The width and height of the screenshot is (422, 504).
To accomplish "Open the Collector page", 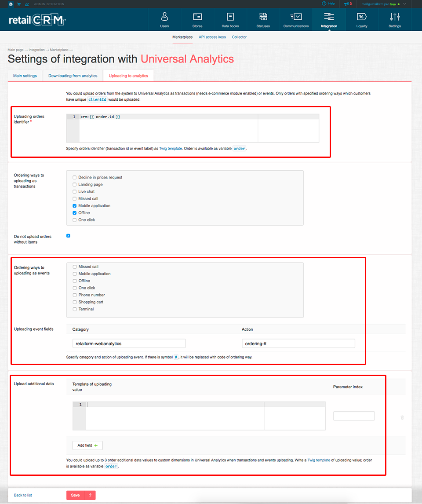I will 239,37.
